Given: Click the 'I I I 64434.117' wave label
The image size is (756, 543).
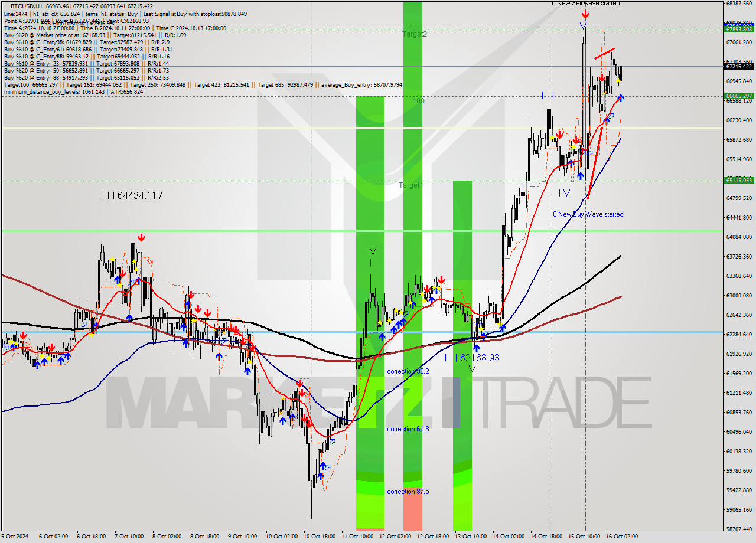Looking at the screenshot, I should pyautogui.click(x=132, y=195).
